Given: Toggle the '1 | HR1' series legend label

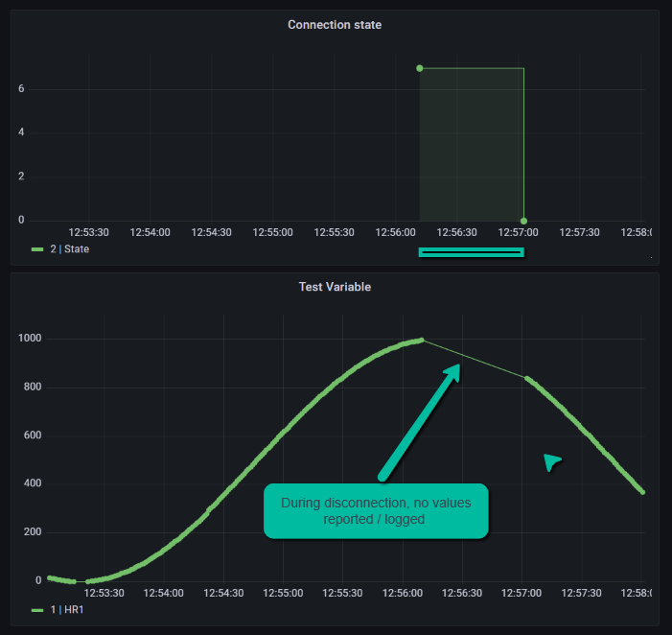Looking at the screenshot, I should pyautogui.click(x=65, y=610).
